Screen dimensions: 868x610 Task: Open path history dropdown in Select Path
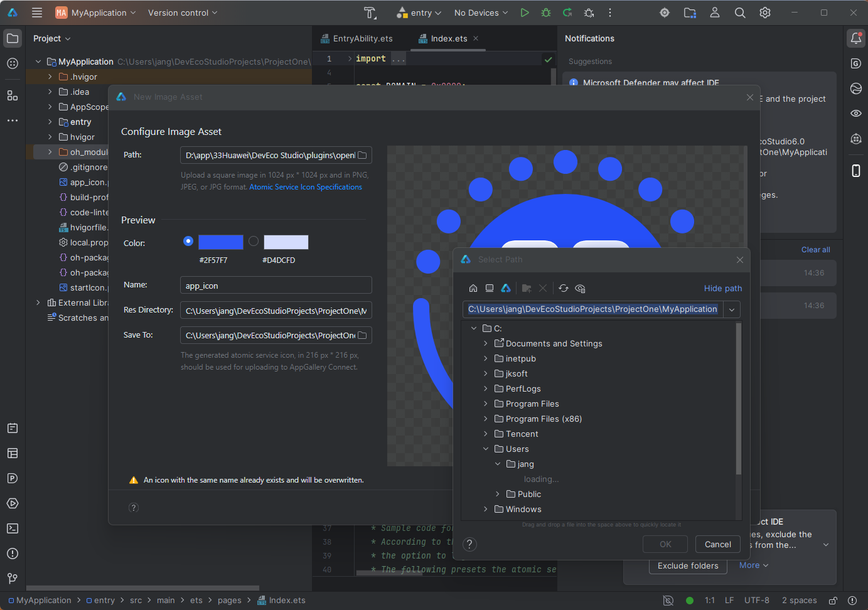732,309
